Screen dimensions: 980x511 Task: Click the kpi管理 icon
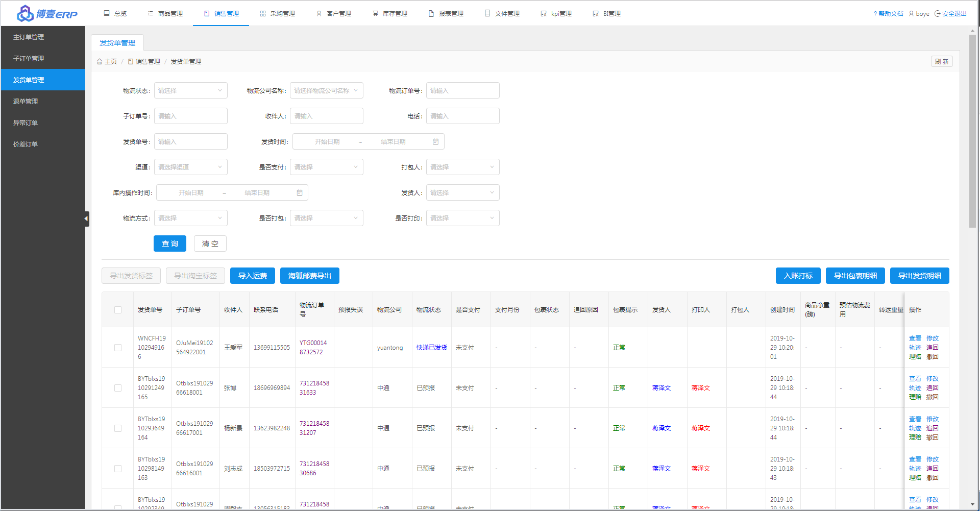click(544, 14)
